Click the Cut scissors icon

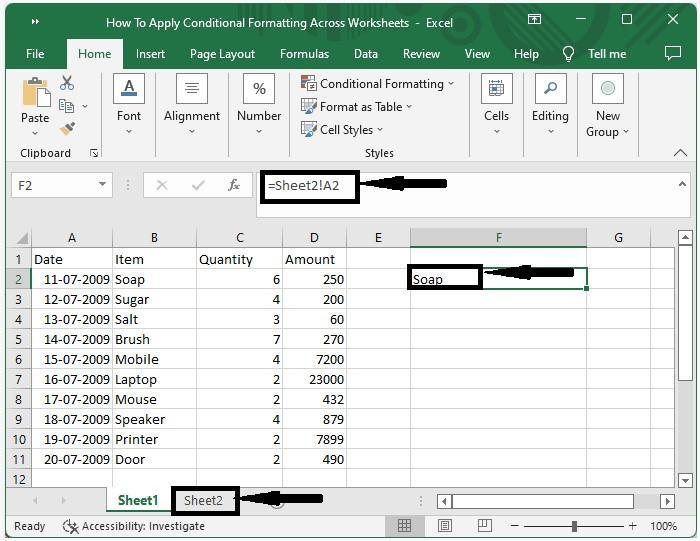(x=67, y=83)
